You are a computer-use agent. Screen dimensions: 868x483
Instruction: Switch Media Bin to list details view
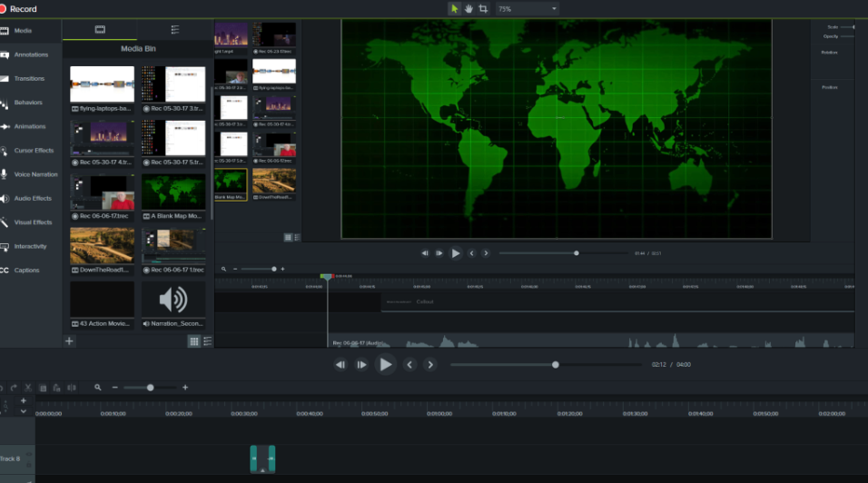click(208, 341)
